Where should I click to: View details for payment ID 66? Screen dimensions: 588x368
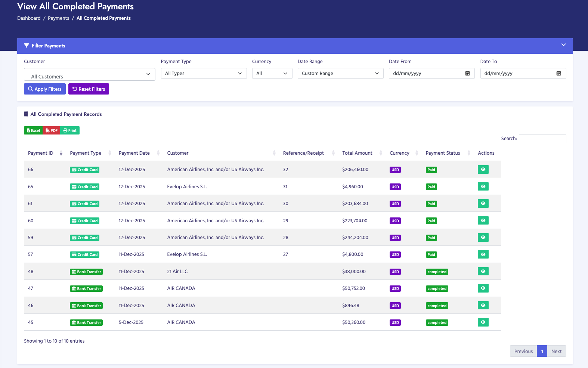click(x=483, y=170)
